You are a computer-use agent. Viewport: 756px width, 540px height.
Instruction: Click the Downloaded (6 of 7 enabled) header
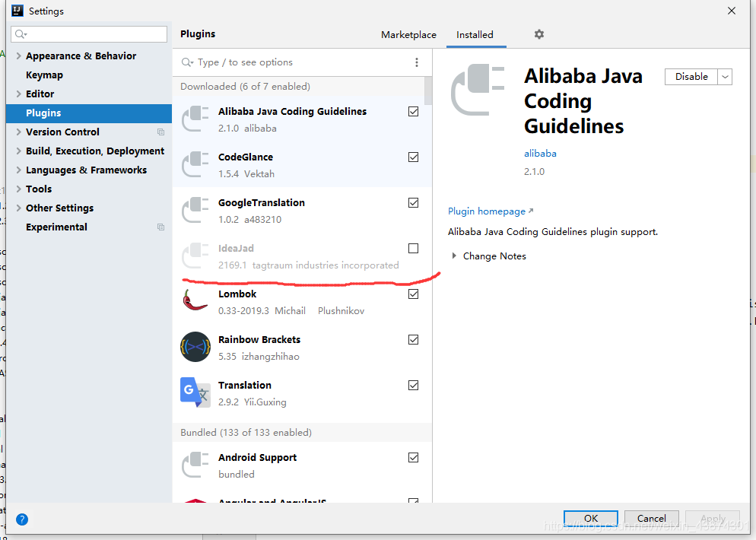point(246,87)
